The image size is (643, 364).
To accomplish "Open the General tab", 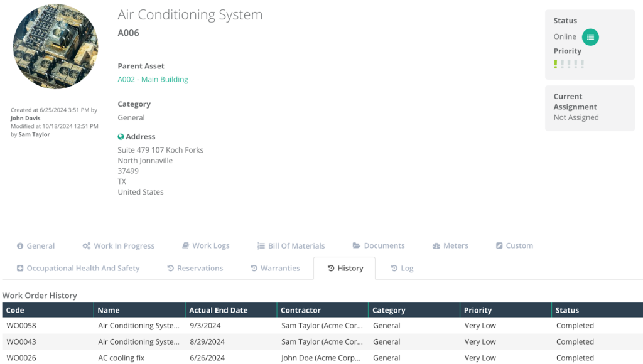I will (36, 246).
